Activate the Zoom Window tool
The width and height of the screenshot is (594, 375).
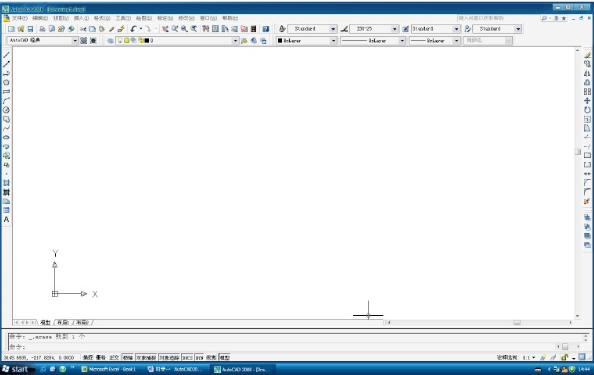pyautogui.click(x=184, y=29)
